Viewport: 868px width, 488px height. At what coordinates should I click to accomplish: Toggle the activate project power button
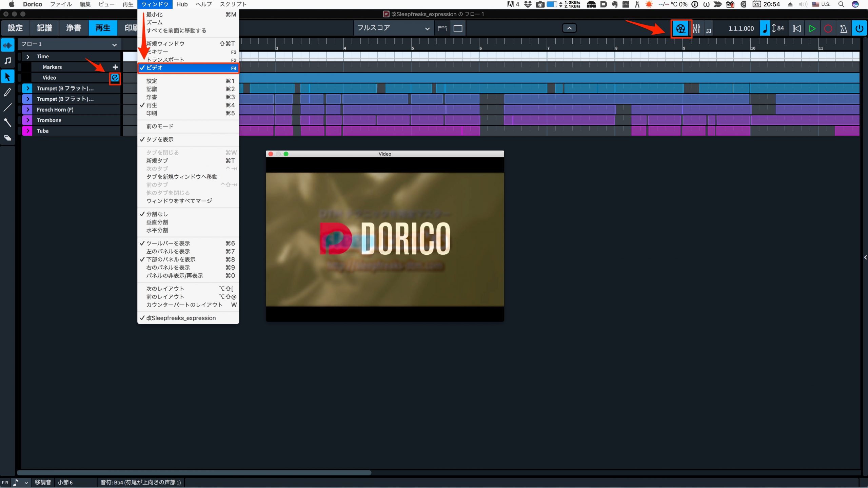click(x=860, y=28)
